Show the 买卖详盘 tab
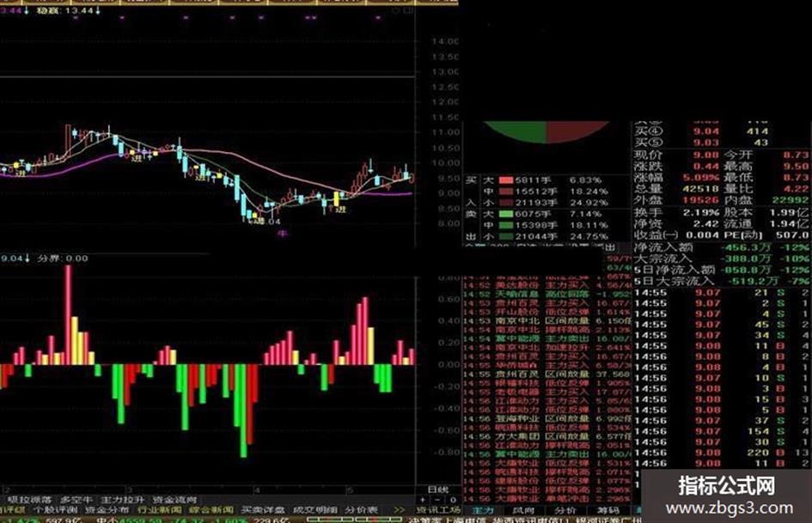 pyautogui.click(x=263, y=510)
